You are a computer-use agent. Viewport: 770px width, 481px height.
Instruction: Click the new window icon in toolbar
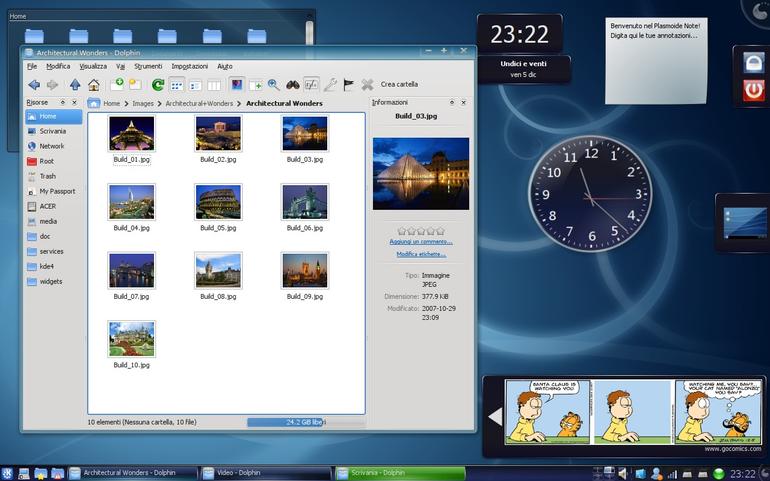(135, 85)
